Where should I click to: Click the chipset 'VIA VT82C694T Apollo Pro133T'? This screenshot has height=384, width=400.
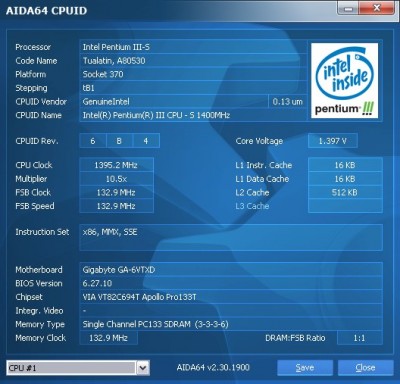click(x=139, y=297)
